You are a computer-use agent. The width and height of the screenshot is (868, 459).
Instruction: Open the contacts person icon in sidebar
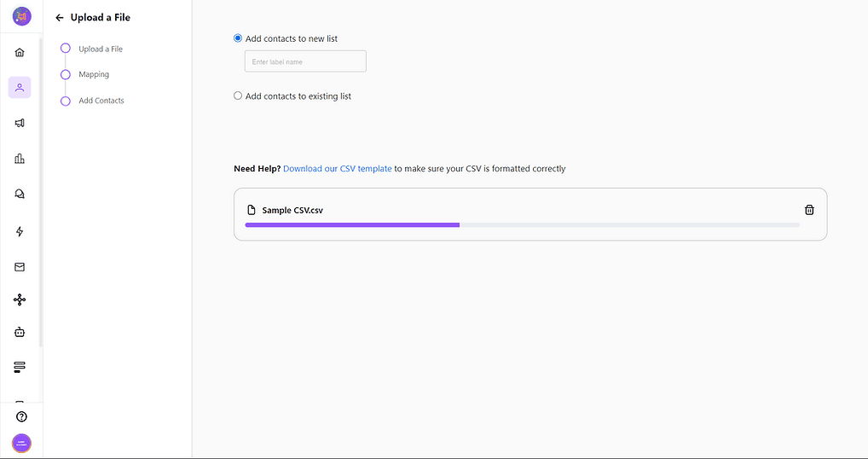coord(20,88)
